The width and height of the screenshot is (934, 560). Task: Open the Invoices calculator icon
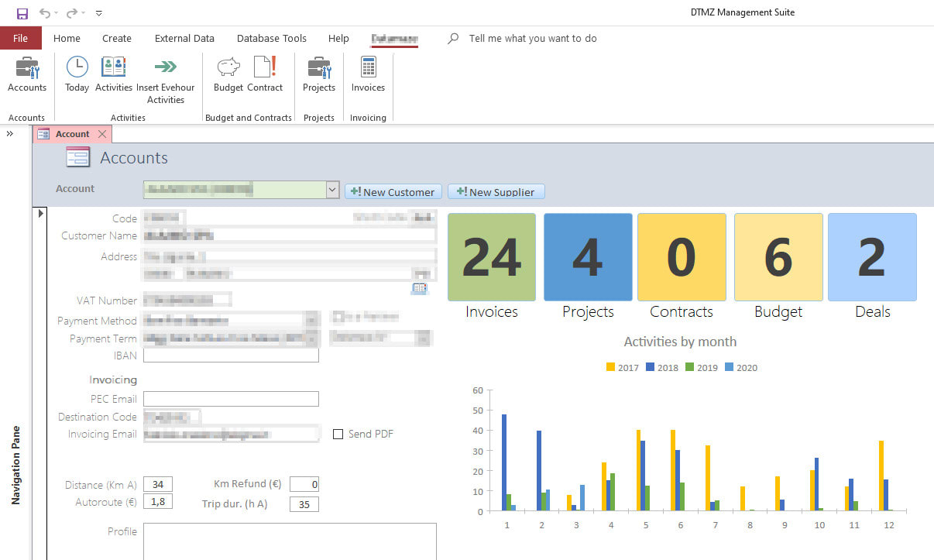point(368,67)
